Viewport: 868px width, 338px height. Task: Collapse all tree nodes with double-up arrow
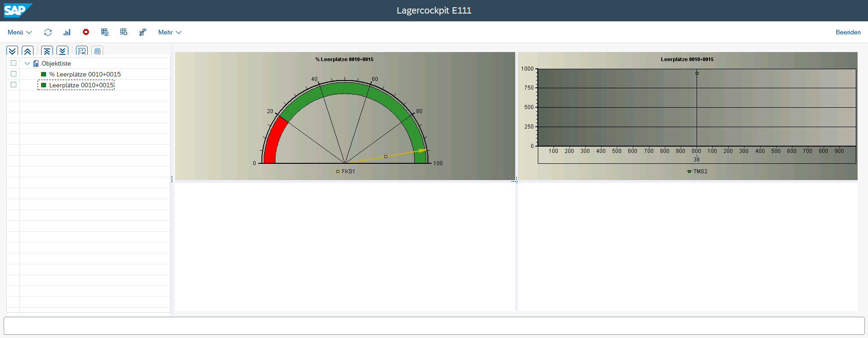coord(28,51)
